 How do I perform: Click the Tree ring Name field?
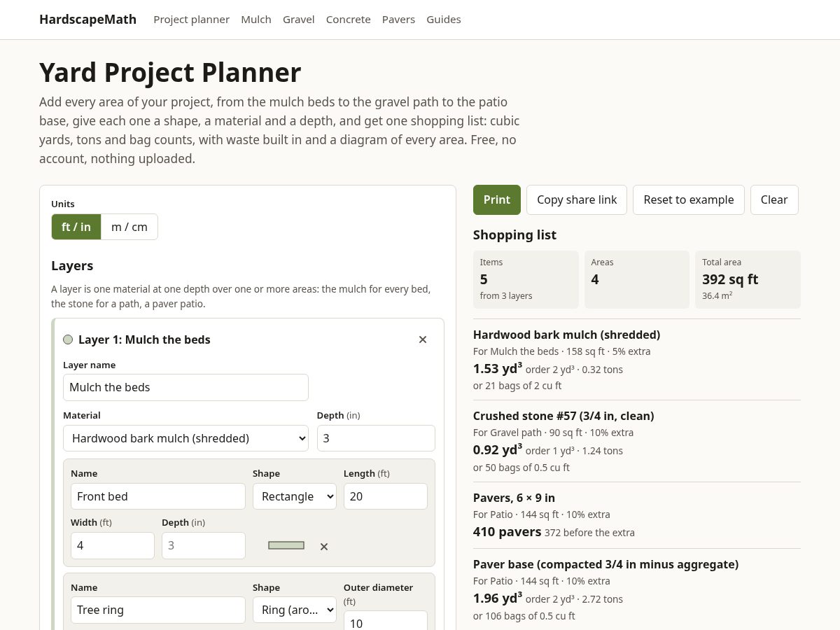pos(158,610)
